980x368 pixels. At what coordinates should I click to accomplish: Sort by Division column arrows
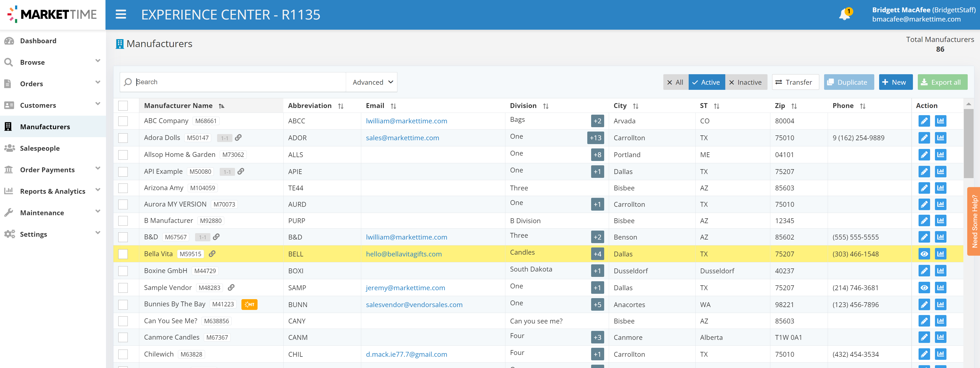click(546, 106)
